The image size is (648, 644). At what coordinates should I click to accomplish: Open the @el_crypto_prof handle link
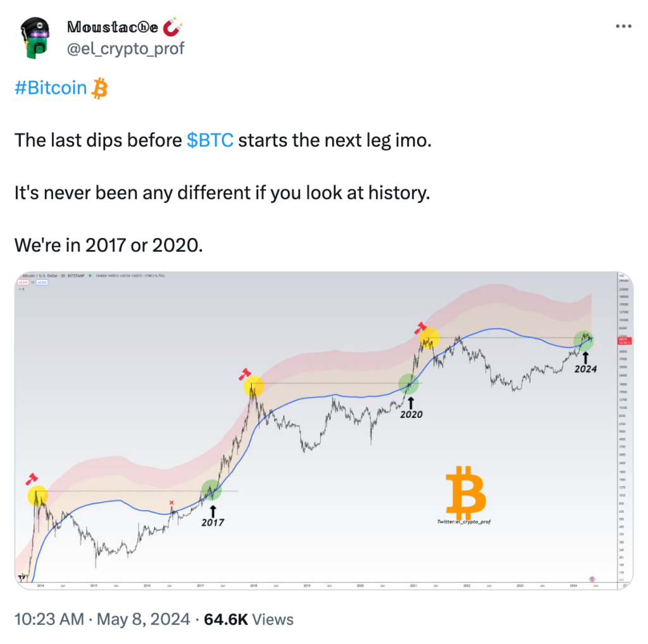(x=125, y=47)
